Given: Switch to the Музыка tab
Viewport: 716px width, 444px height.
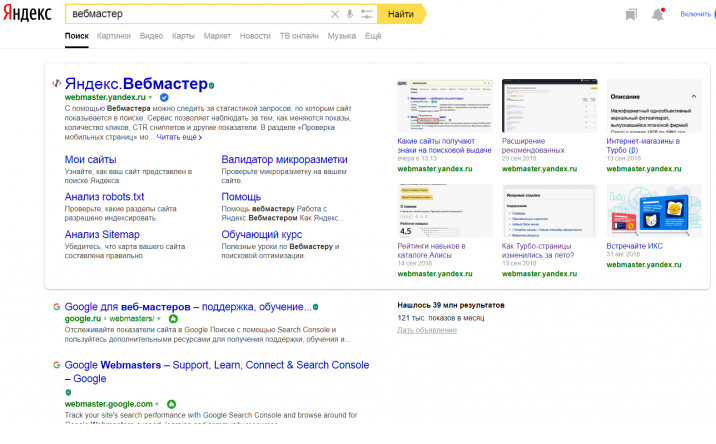Looking at the screenshot, I should click(342, 36).
